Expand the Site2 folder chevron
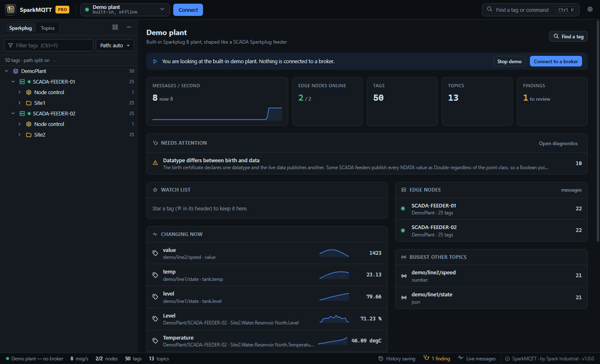 [x=20, y=135]
